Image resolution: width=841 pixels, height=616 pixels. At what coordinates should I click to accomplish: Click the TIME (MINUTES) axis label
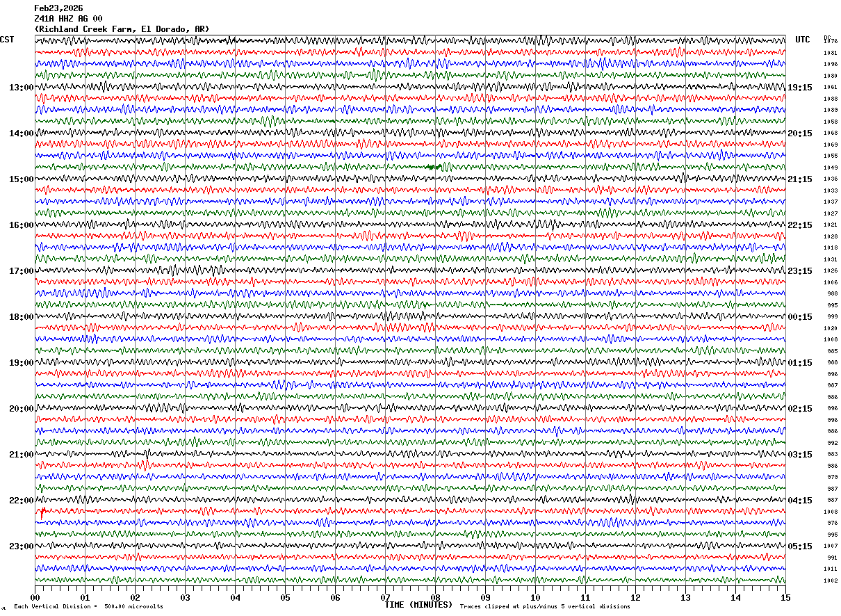pos(419,605)
